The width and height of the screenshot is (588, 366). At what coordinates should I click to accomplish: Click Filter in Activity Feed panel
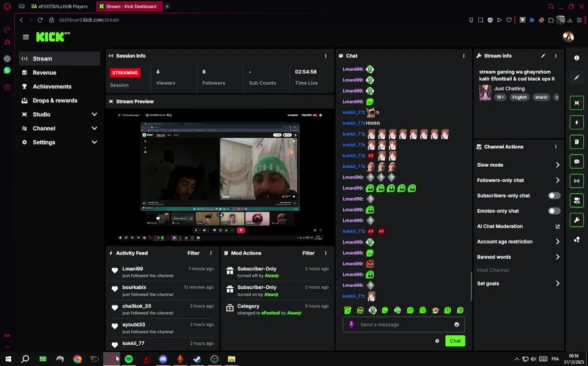[194, 253]
